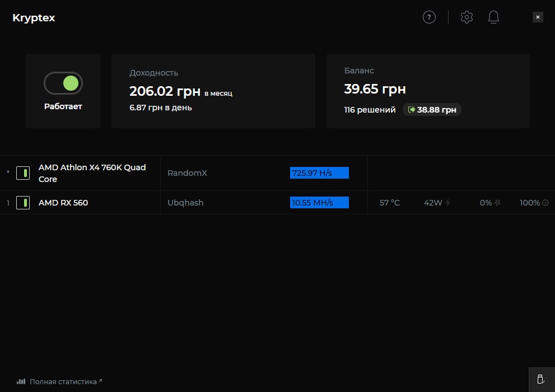Image resolution: width=555 pixels, height=392 pixels.
Task: Click the 6.87 грн в день text
Action: click(161, 108)
